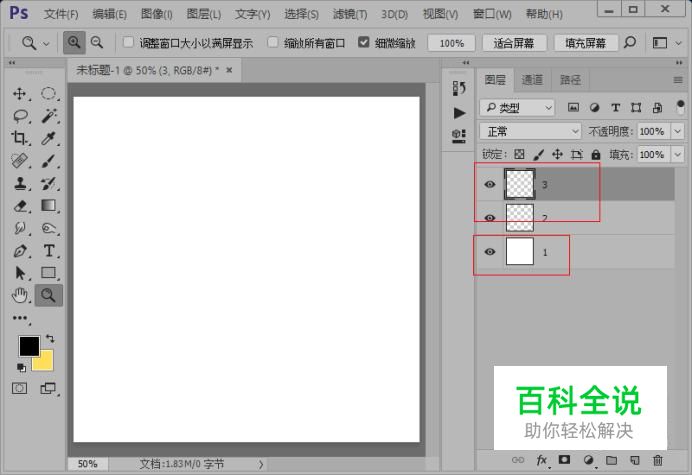
Task: Open the layer filter type dropdown
Action: click(517, 108)
